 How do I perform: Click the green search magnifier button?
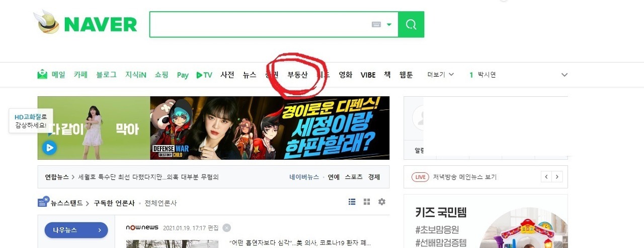(411, 24)
